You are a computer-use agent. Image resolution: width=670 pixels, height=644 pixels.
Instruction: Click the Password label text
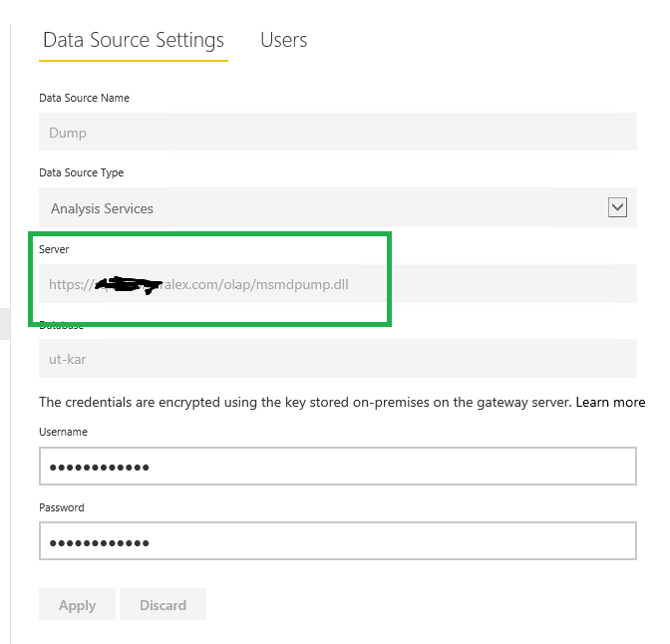pyautogui.click(x=62, y=507)
